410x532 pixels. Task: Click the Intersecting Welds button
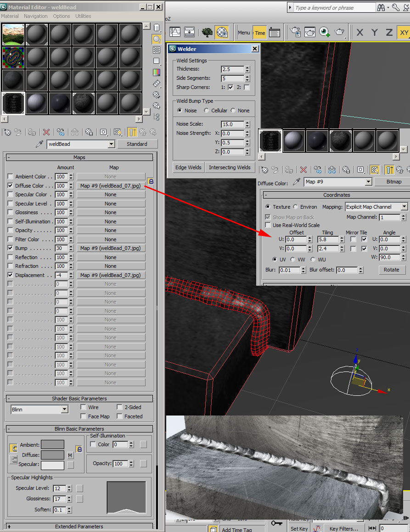[230, 167]
